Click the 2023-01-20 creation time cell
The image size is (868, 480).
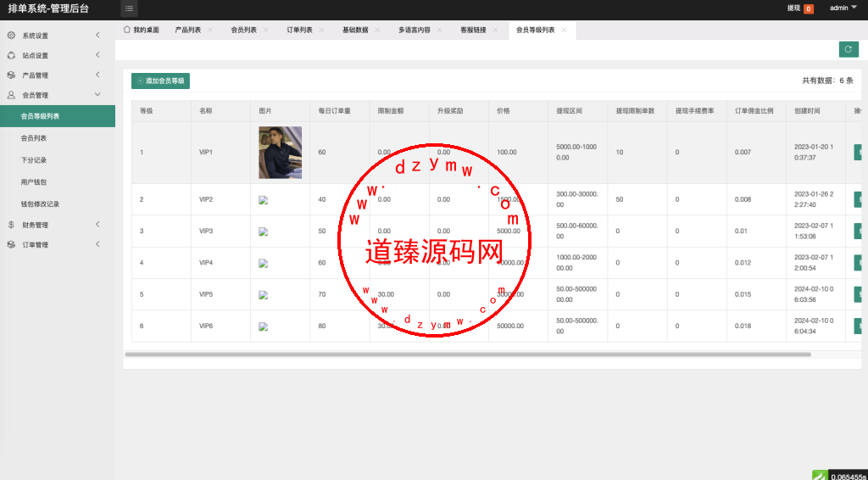click(816, 153)
